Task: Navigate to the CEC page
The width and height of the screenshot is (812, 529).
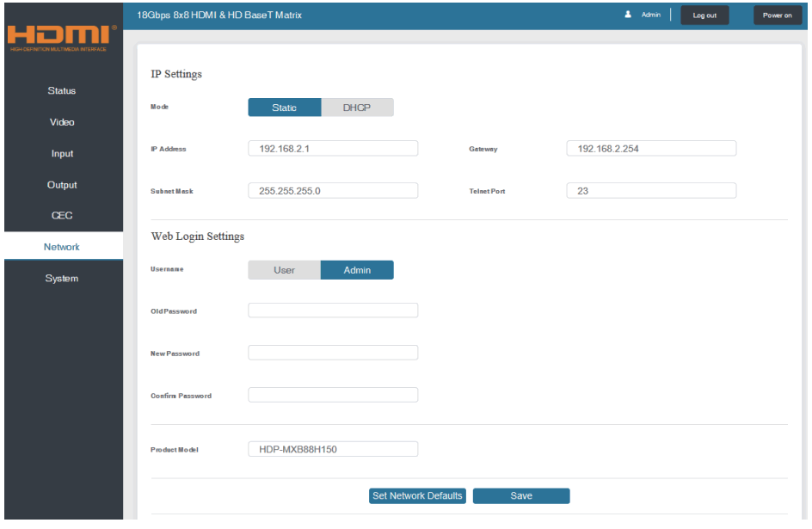Action: [61, 215]
